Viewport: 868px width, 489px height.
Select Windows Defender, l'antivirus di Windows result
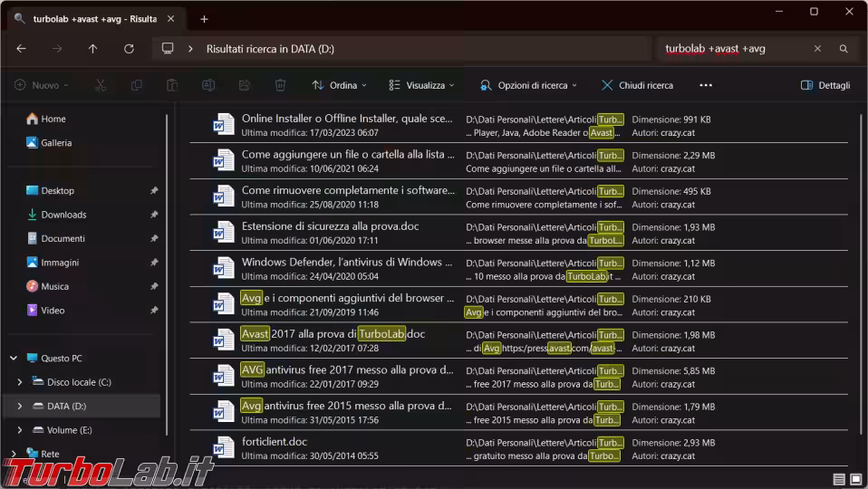click(518, 269)
